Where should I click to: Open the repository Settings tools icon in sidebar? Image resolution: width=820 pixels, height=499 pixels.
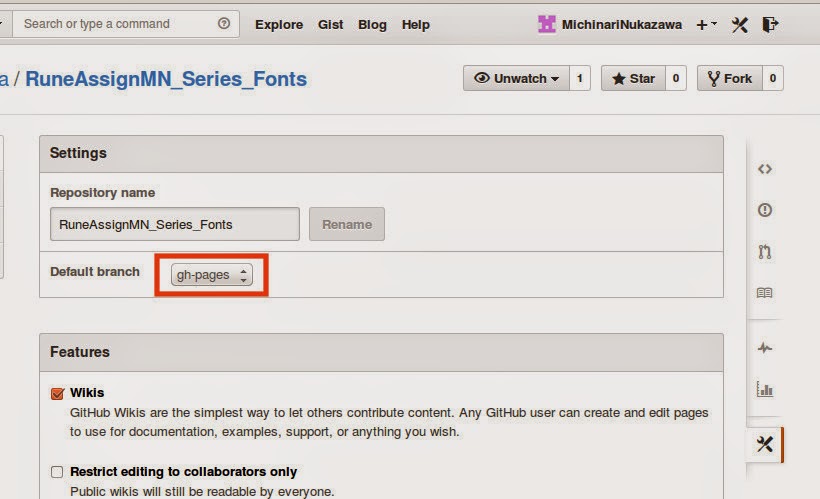(x=765, y=444)
